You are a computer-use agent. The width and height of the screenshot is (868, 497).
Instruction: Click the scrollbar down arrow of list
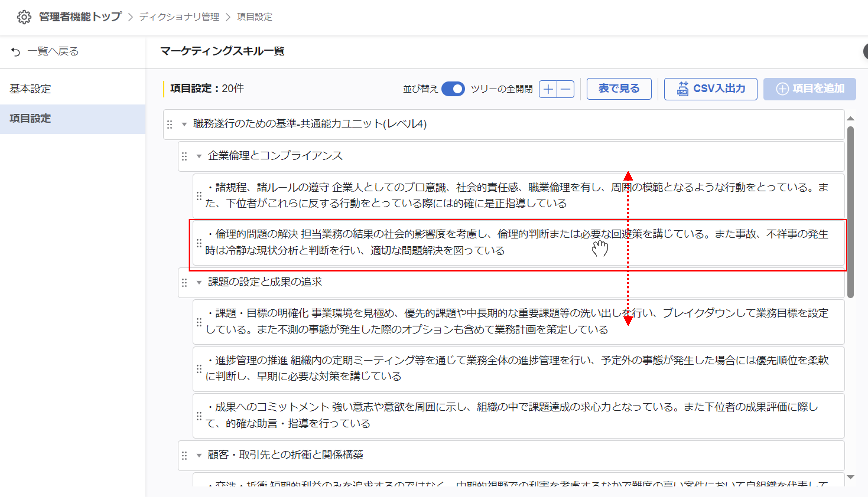[x=851, y=477]
